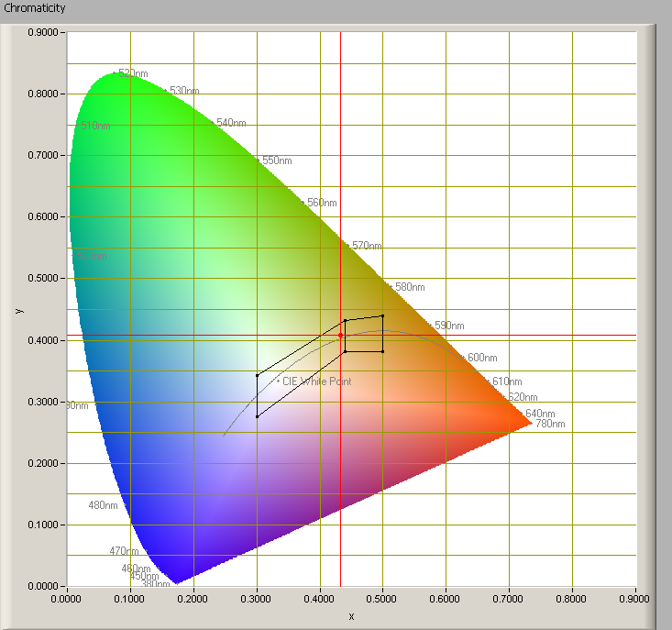Click the 480nm wavelength label
The width and height of the screenshot is (672, 630).
point(103,505)
